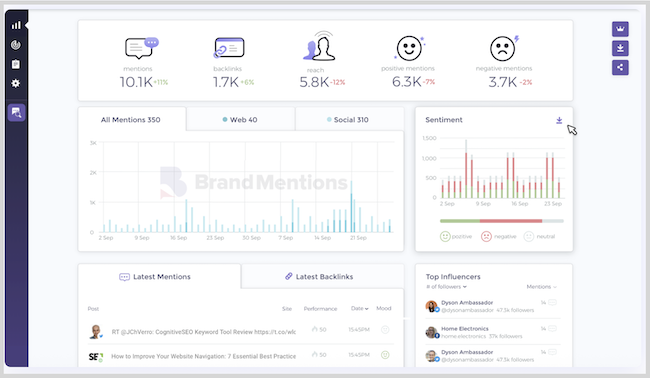This screenshot has width=650, height=378.
Task: Click the green positive segment of the sentiment bar
Action: (x=460, y=221)
